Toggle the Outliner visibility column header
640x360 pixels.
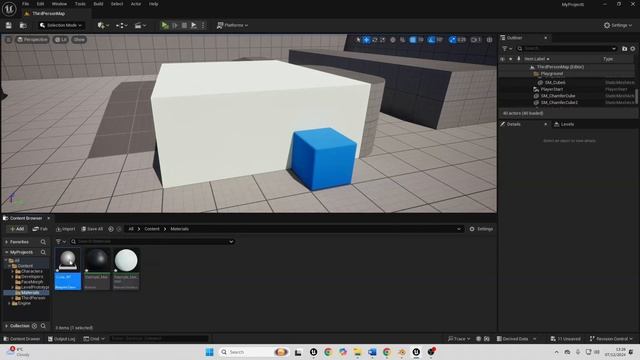(502, 59)
